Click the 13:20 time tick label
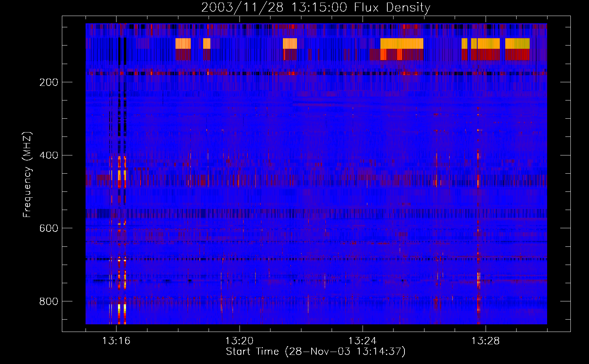 click(x=239, y=341)
